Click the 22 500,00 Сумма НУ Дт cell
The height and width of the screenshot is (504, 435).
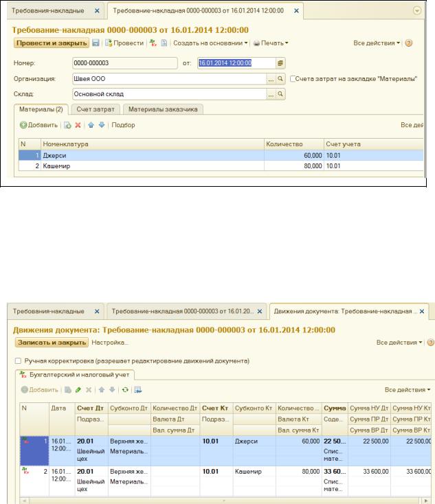[369, 442]
